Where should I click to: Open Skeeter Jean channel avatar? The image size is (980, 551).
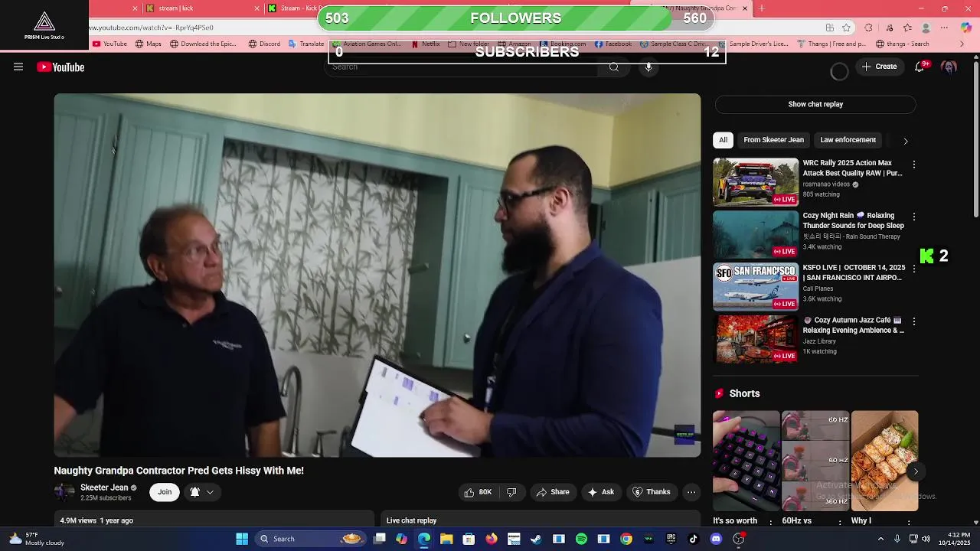pyautogui.click(x=64, y=492)
